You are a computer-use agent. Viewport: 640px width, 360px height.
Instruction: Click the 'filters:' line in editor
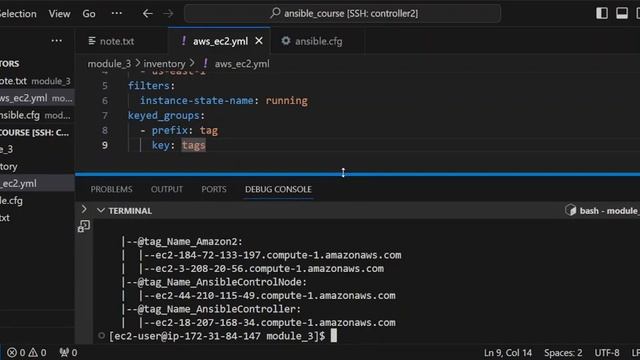pyautogui.click(x=151, y=86)
